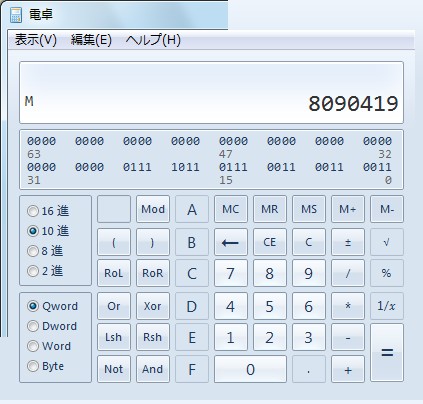Click the number 4 key

(231, 306)
